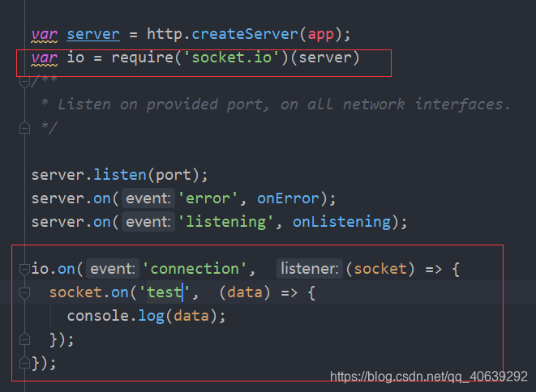
Task: Click the 'event:' hint before 'listening'
Action: (148, 222)
